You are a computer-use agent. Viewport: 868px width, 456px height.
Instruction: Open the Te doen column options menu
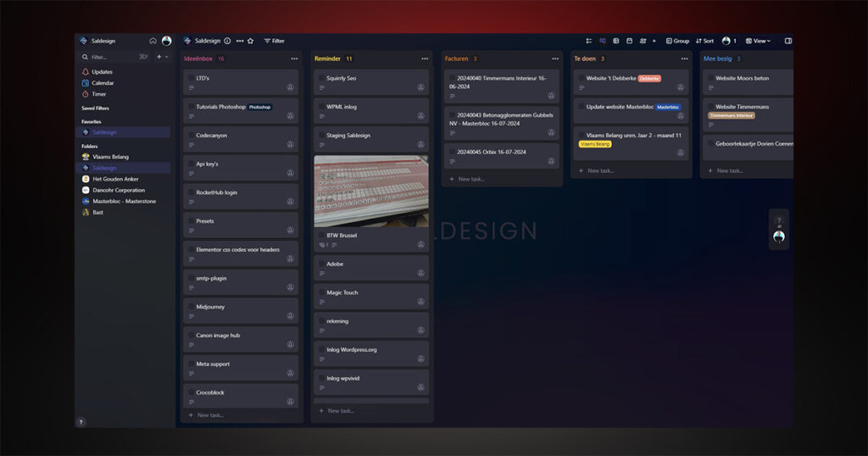pos(685,58)
